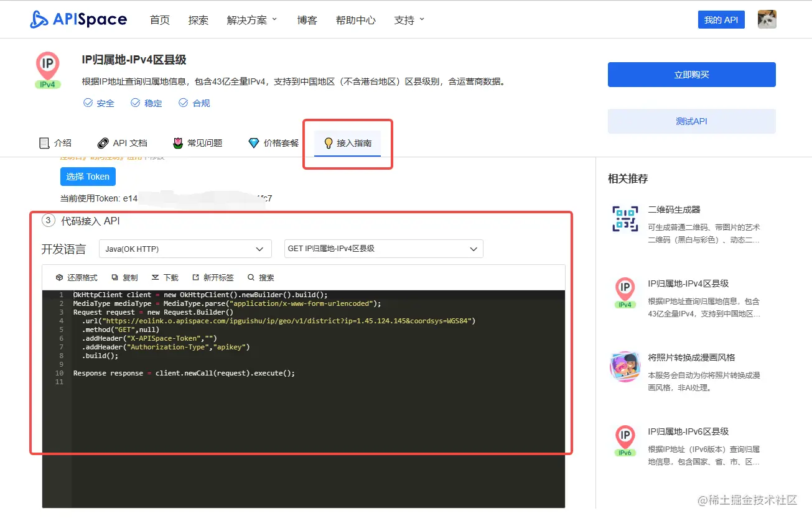
Task: Click the 选择 Token button
Action: coord(88,177)
